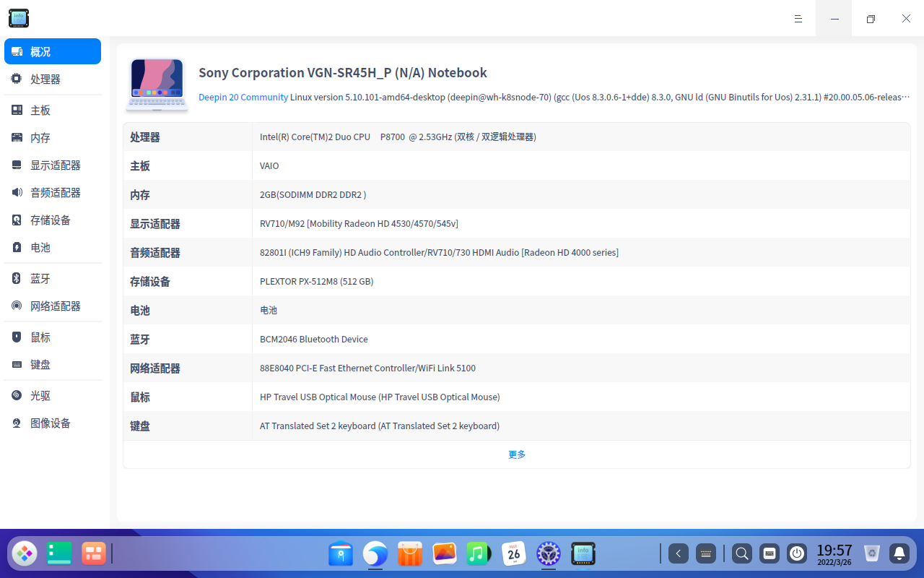The image size is (924, 578).
Task: Open 显示适配器 display adapter in the sidebar
Action: 53,165
